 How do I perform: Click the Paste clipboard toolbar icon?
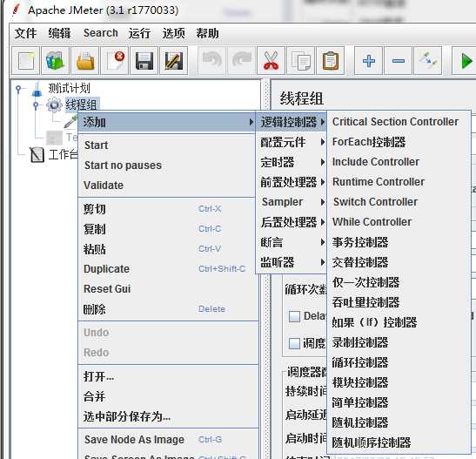[x=331, y=60]
